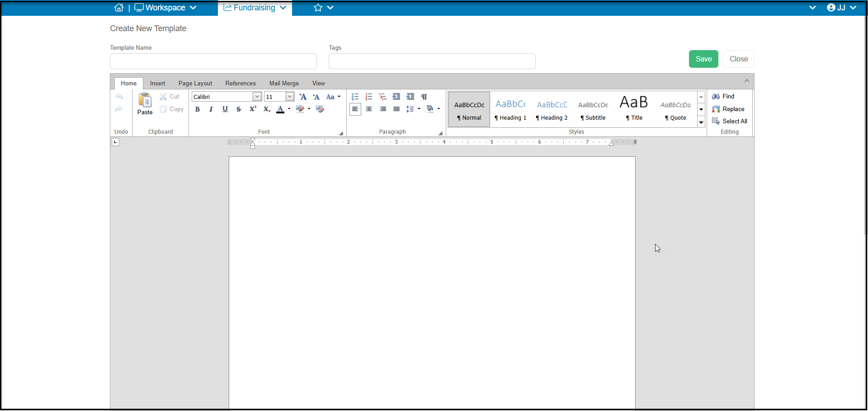Apply the Quote style

pos(675,110)
